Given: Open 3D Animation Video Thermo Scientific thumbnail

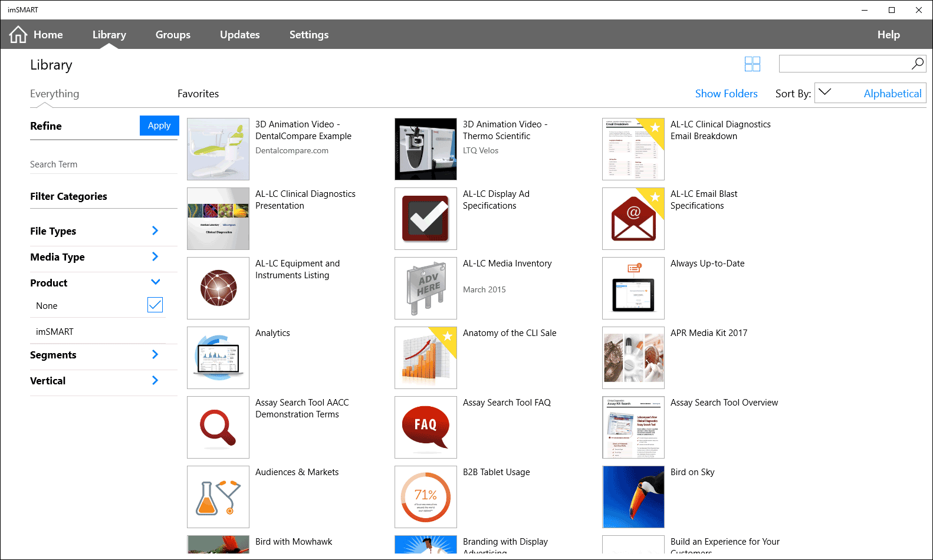Looking at the screenshot, I should pos(426,149).
